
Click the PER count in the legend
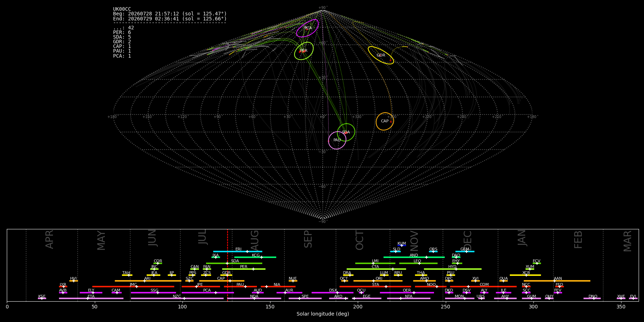122,33
